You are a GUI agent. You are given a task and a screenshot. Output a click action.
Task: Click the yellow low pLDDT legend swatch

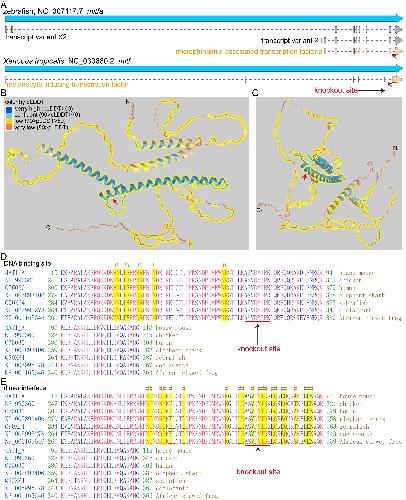tap(9, 121)
